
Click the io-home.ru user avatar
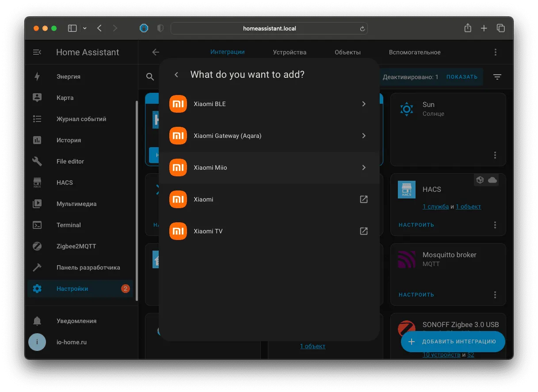(37, 342)
